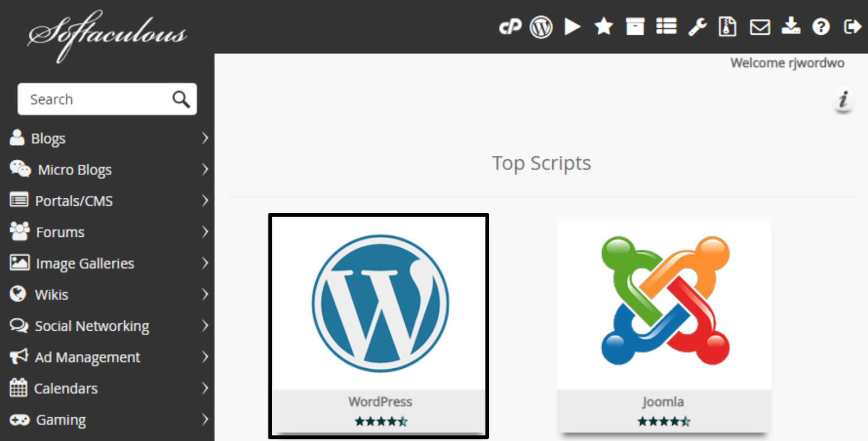The height and width of the screenshot is (441, 868).
Task: Click the Gaming controller icon
Action: point(20,420)
